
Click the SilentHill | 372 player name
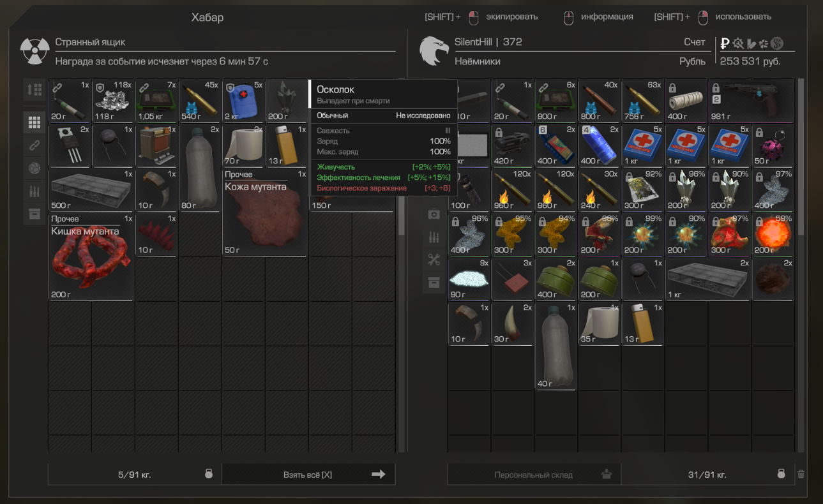point(488,42)
